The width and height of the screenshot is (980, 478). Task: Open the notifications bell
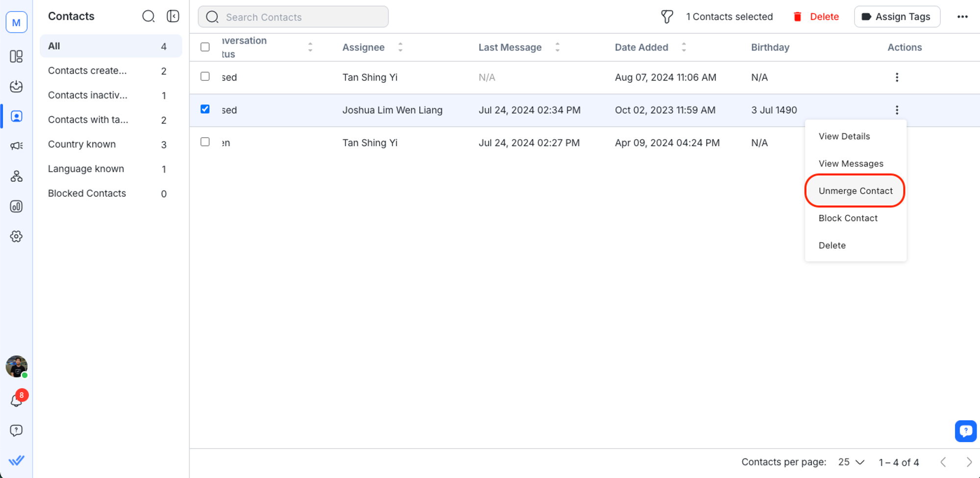click(x=16, y=401)
